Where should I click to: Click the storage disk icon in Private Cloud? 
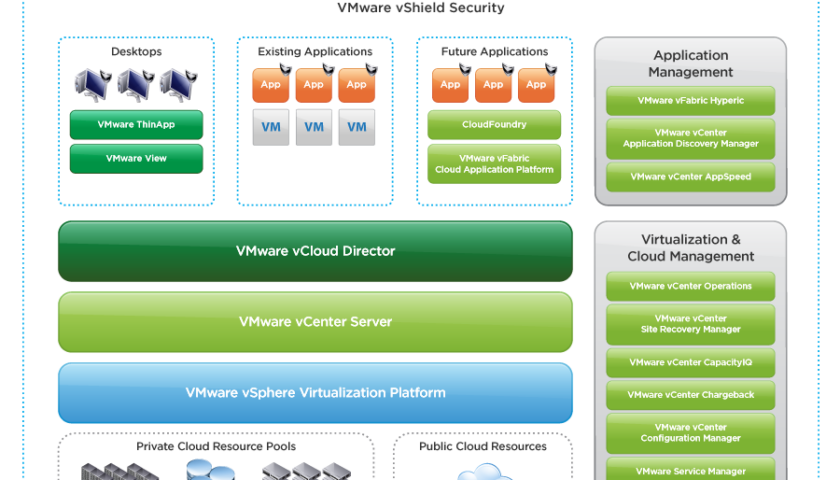210,469
